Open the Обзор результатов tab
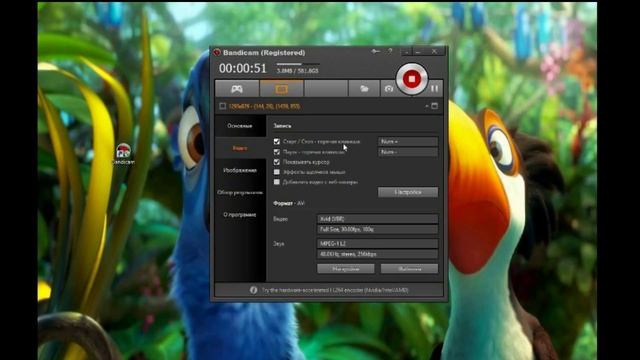Image resolution: width=640 pixels, height=360 pixels. pyautogui.click(x=240, y=192)
